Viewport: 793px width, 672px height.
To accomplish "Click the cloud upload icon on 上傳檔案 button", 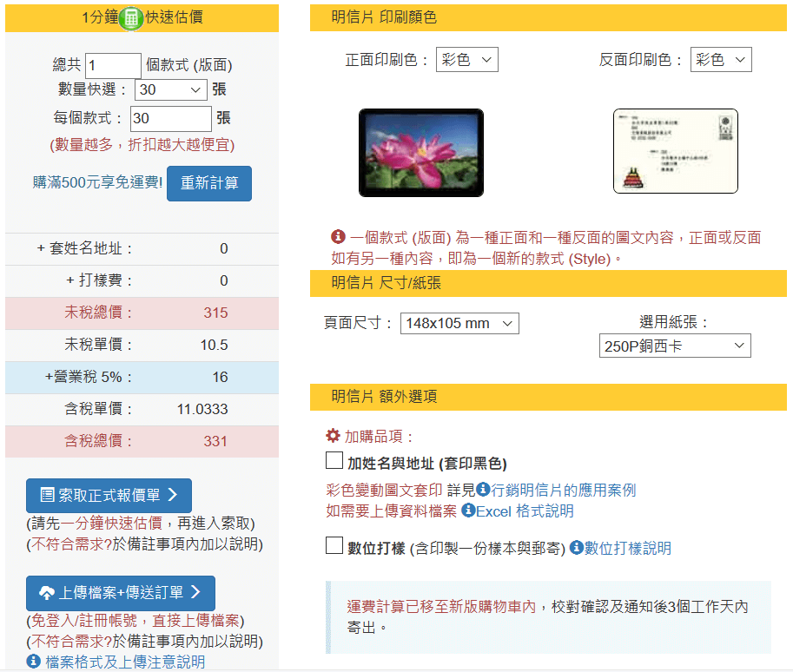I will tap(47, 593).
